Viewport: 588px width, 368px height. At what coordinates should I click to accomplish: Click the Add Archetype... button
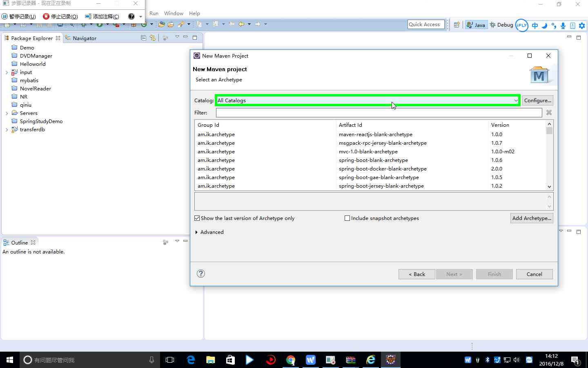tap(532, 218)
